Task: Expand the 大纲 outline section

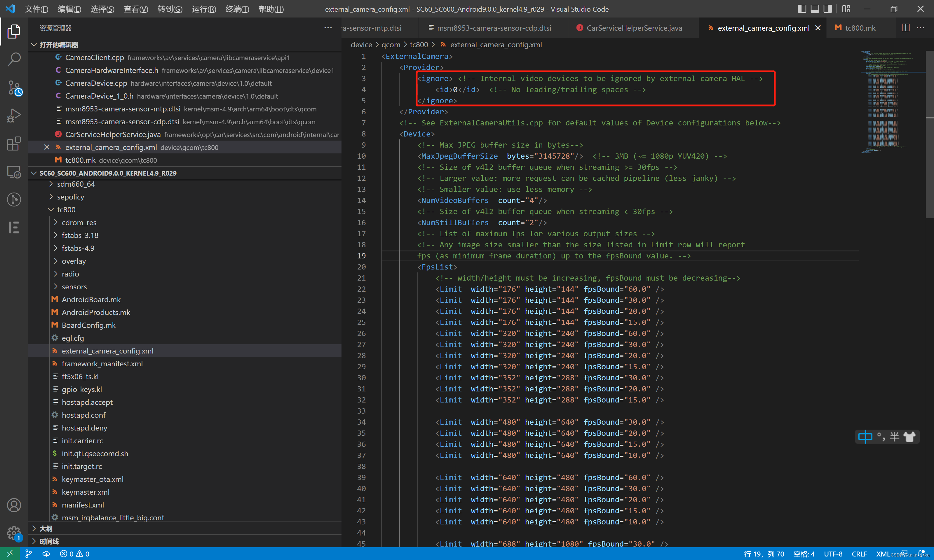Action: (46, 528)
